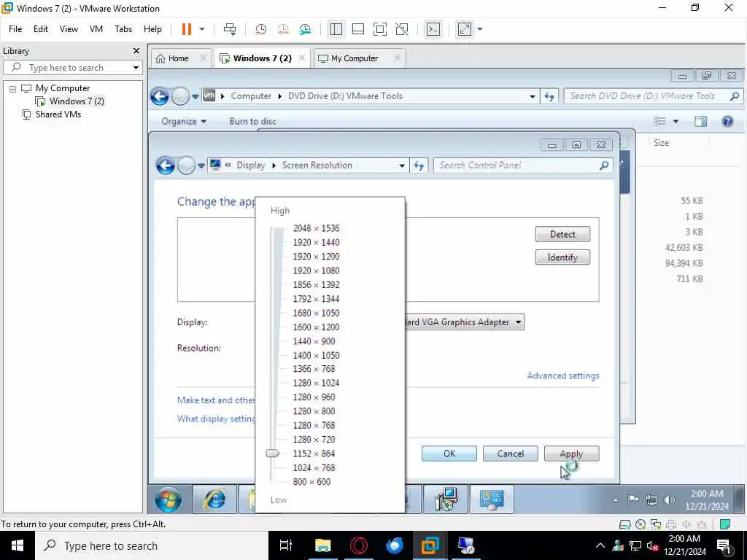Open the Tabs menu
This screenshot has width=747, height=560.
point(123,29)
